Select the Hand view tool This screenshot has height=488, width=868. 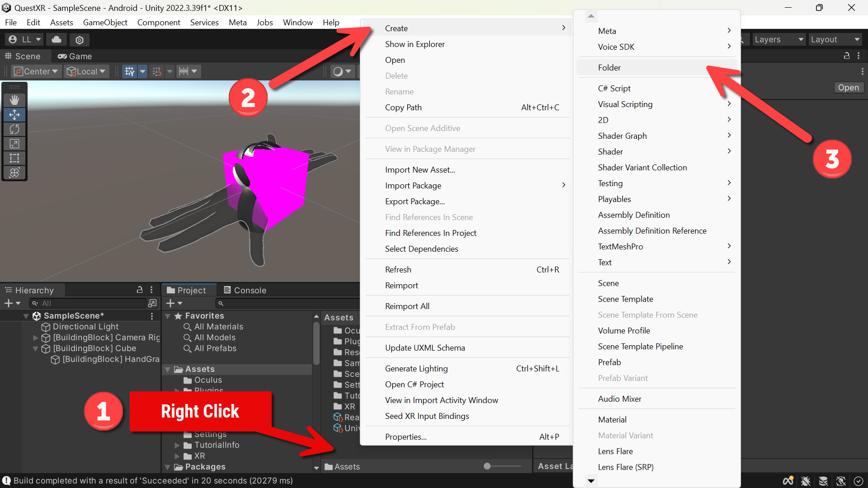point(14,100)
